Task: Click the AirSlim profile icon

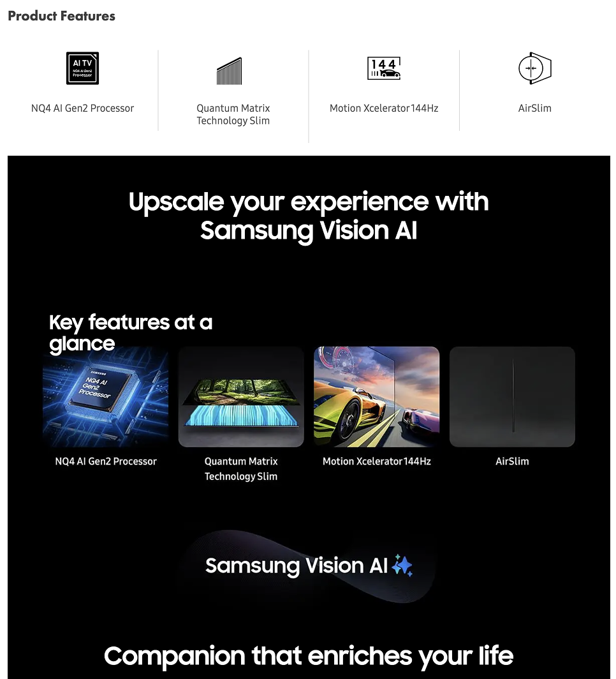Action: (534, 68)
